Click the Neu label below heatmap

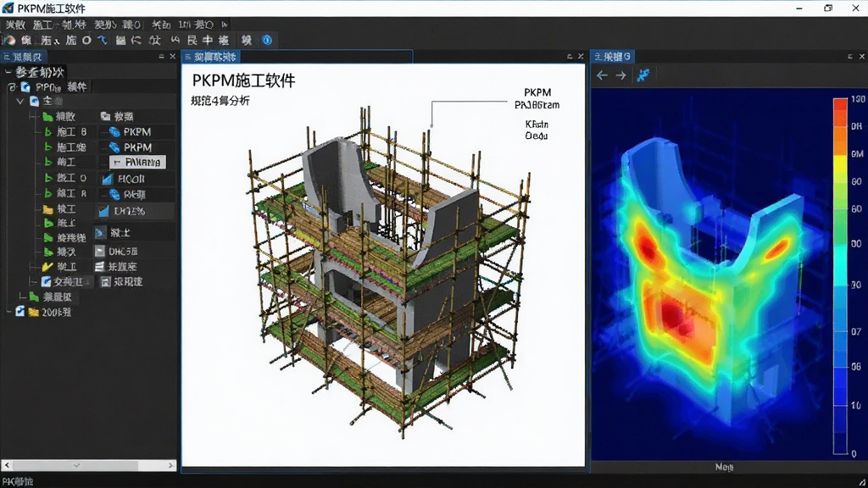[x=724, y=467]
